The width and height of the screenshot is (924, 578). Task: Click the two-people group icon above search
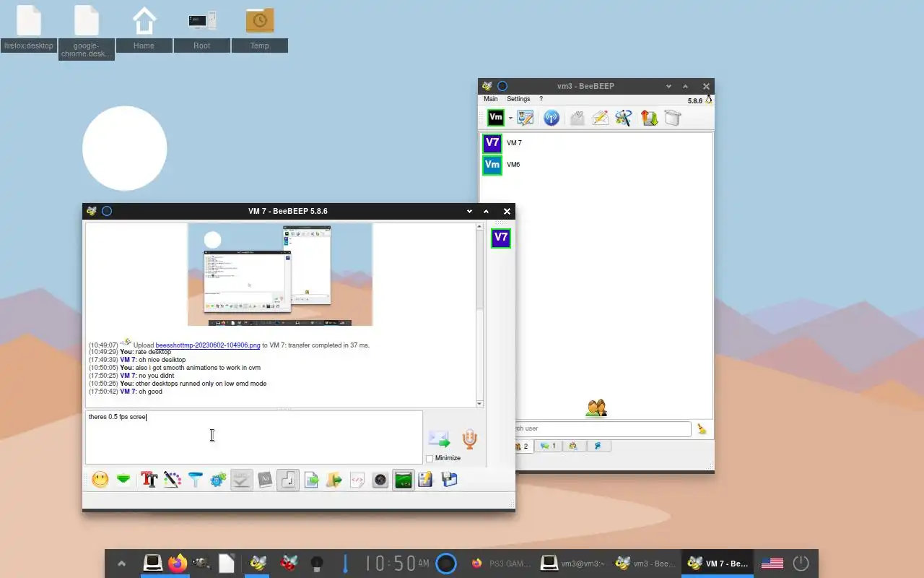pyautogui.click(x=596, y=409)
